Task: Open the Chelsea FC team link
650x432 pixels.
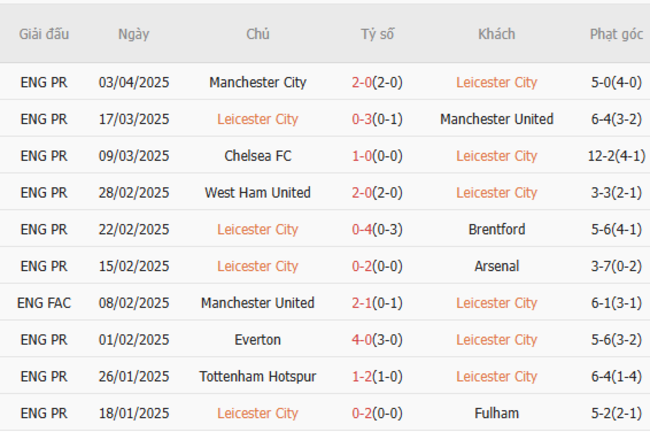Action: click(258, 156)
